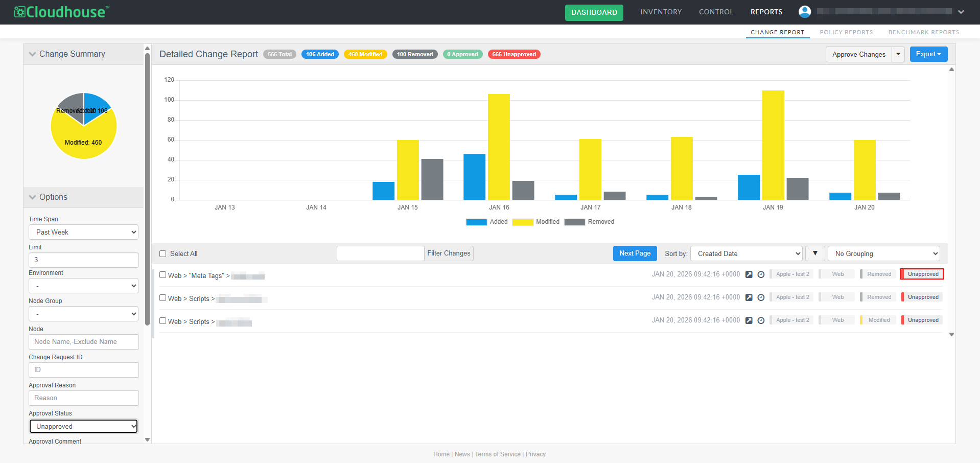Image resolution: width=980 pixels, height=463 pixels.
Task: Expand the Approve Changes dropdown caret
Action: (898, 54)
